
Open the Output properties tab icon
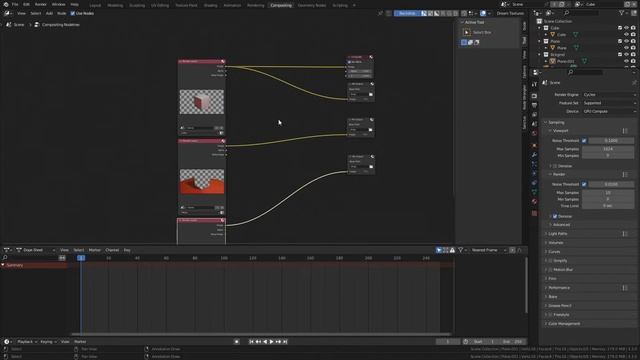[534, 105]
